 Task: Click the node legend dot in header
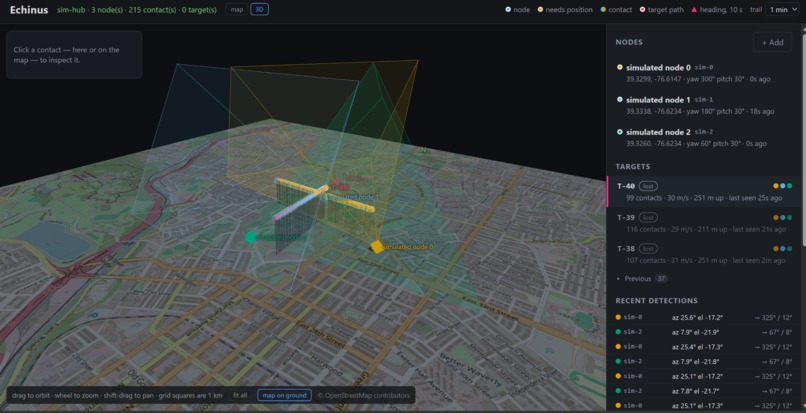[508, 9]
